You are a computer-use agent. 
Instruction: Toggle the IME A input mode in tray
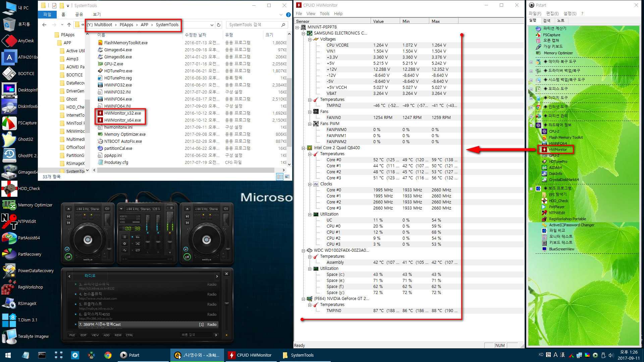point(555,355)
